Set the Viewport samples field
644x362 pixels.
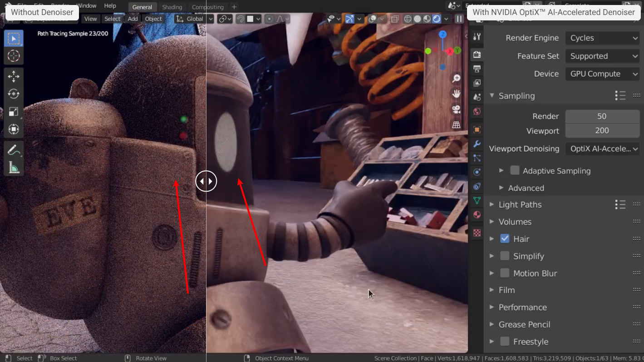602,130
